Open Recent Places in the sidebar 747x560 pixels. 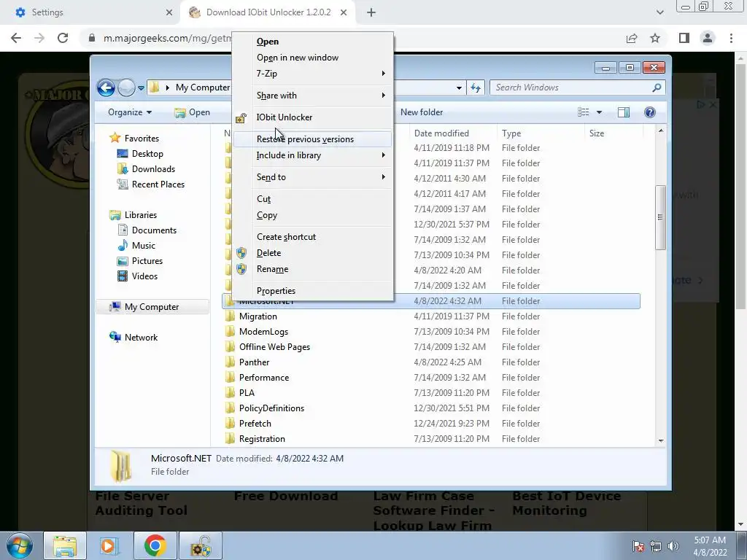tap(151, 184)
